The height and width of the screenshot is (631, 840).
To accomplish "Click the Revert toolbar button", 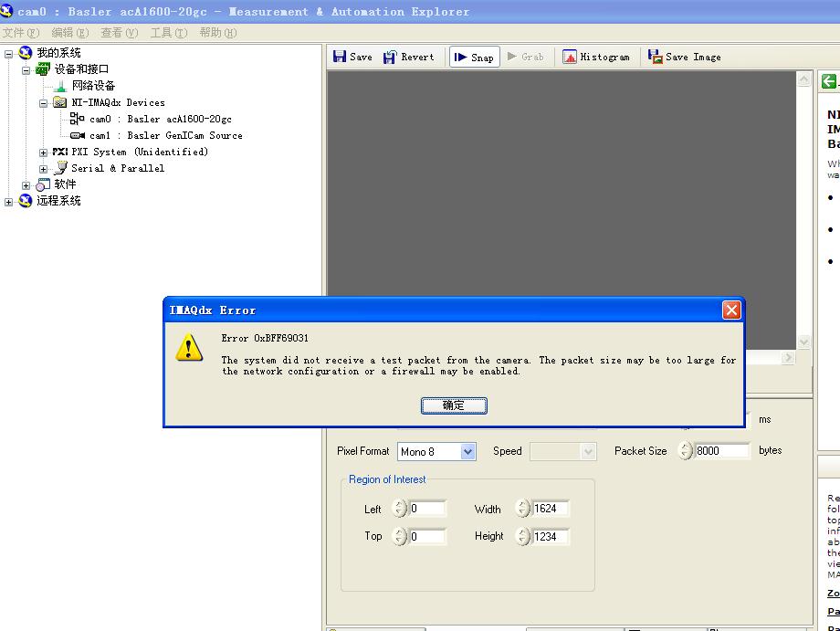I will 409,57.
